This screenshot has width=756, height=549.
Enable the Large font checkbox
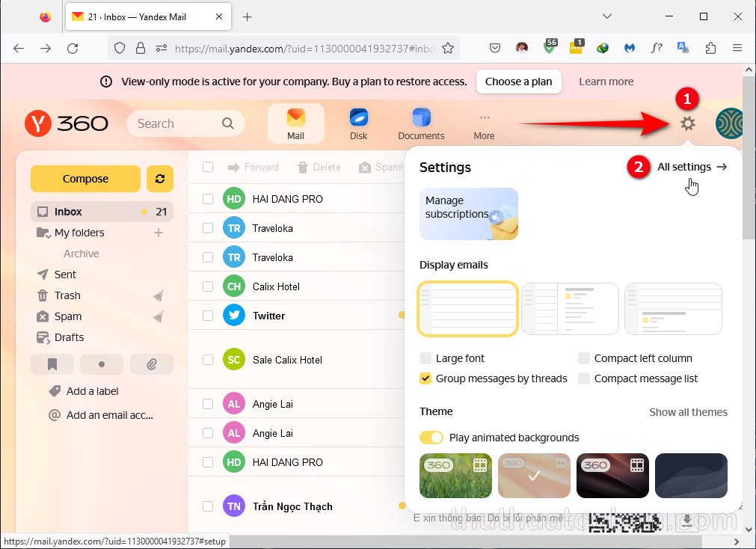click(x=425, y=358)
